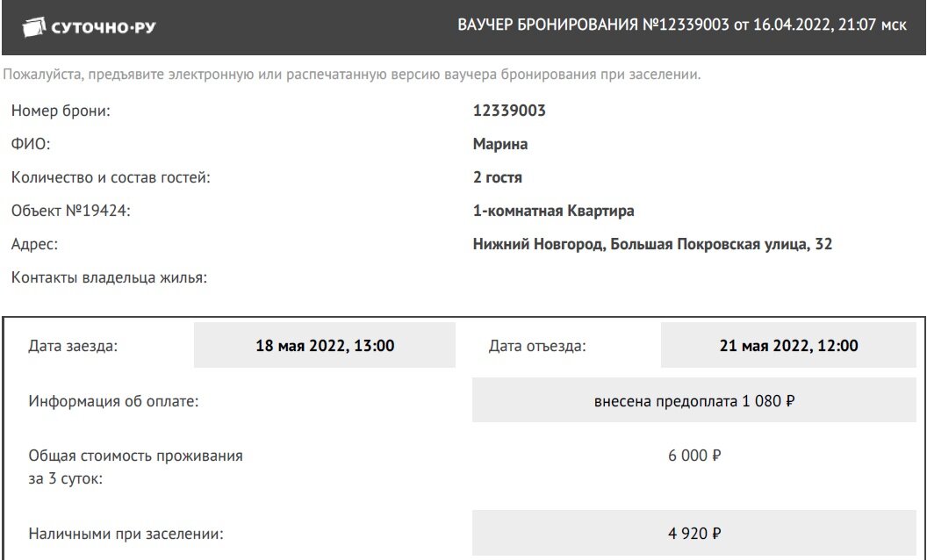This screenshot has width=927, height=560.
Task: Click the 'Дата отъезда:' label
Action: [537, 346]
